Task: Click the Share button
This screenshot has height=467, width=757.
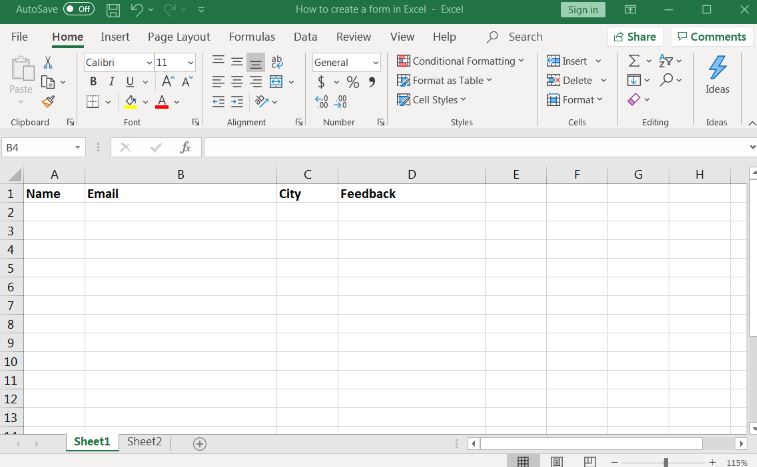Action: point(635,37)
